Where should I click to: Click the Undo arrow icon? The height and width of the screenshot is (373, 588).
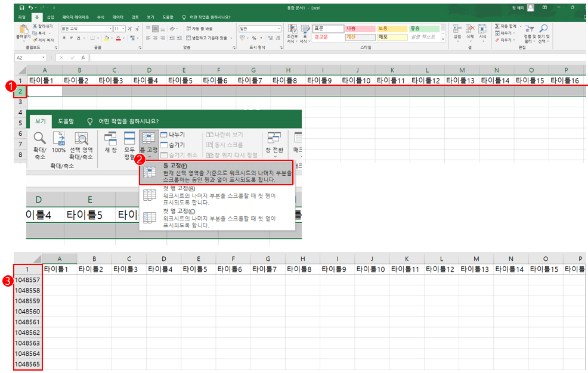point(31,8)
